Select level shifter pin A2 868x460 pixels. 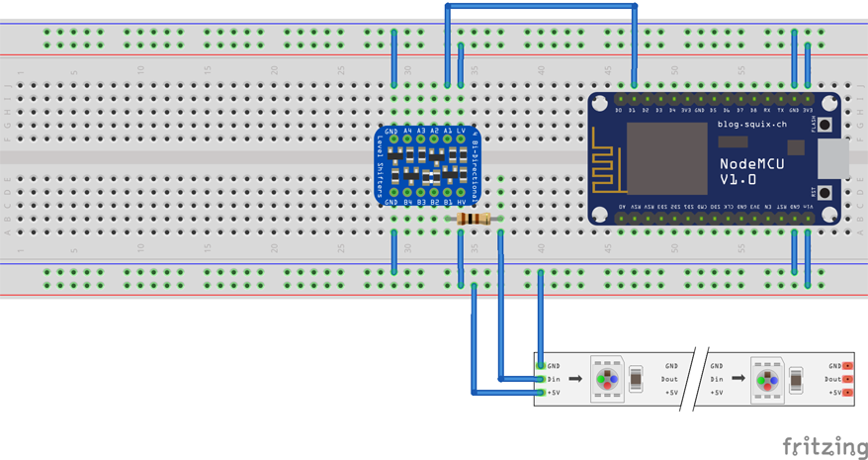click(x=434, y=138)
